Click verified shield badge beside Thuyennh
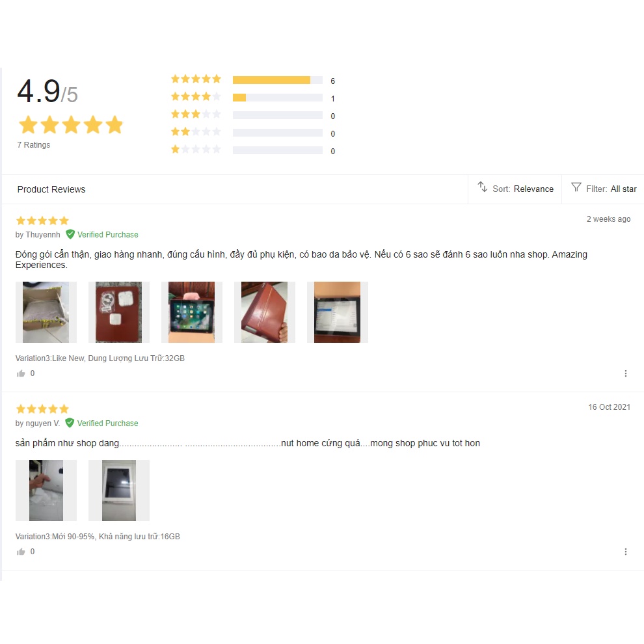 [x=70, y=234]
